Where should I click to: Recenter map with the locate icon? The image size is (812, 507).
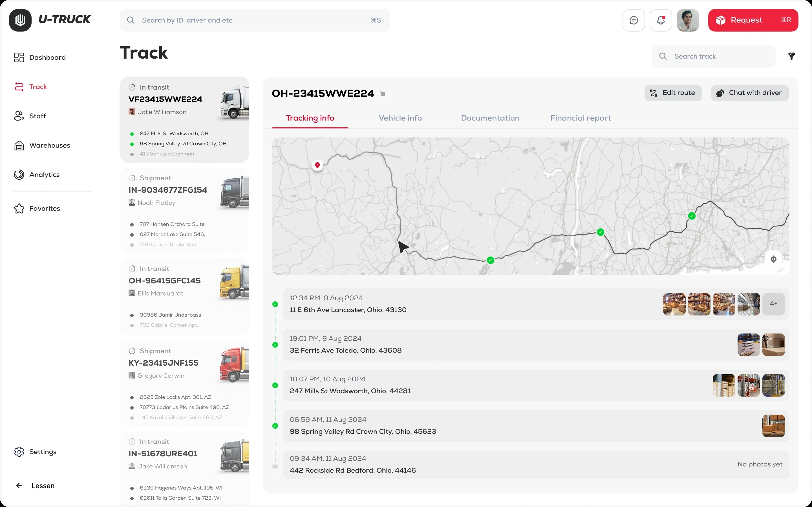pos(773,259)
